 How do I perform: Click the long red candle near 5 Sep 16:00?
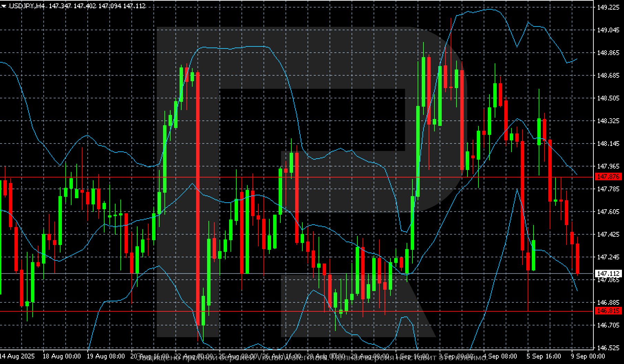[x=523, y=195]
